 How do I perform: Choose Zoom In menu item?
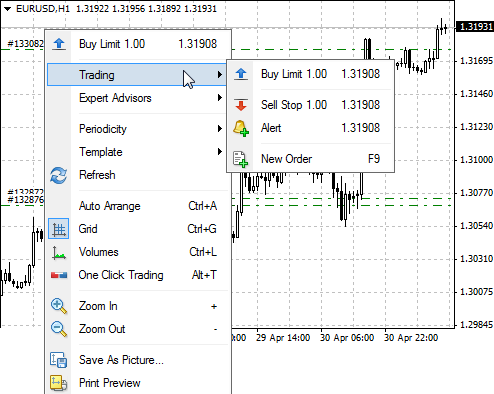pyautogui.click(x=138, y=306)
